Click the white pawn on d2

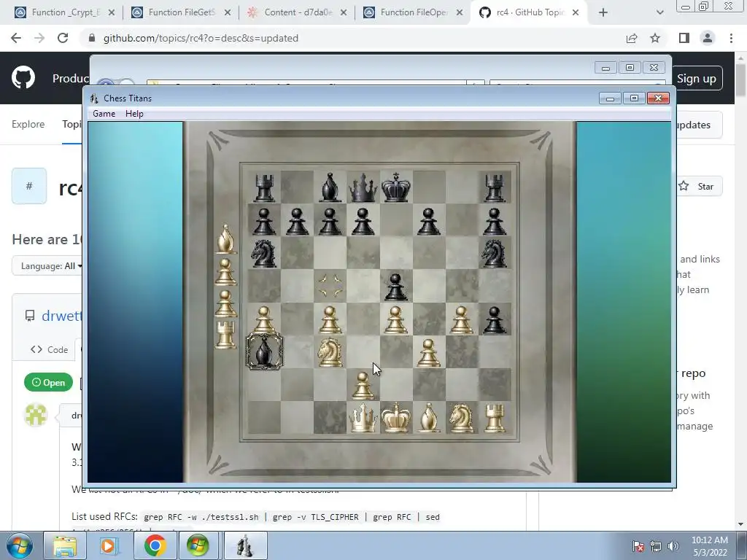[x=363, y=385]
